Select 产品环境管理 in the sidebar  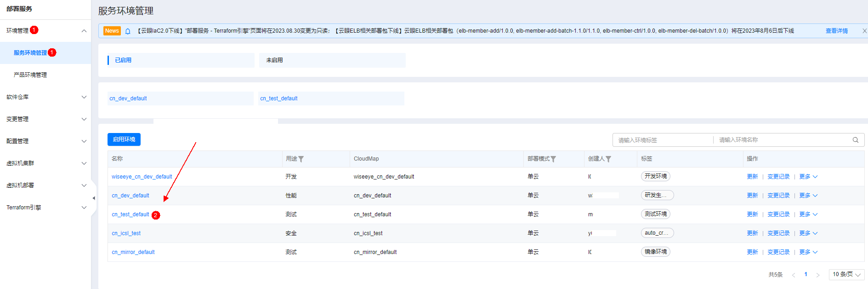point(30,75)
